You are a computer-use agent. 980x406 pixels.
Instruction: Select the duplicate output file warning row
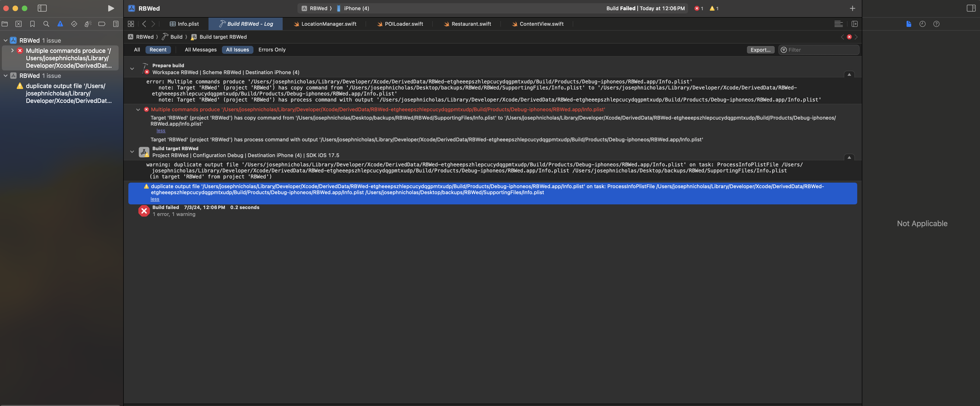click(x=492, y=193)
